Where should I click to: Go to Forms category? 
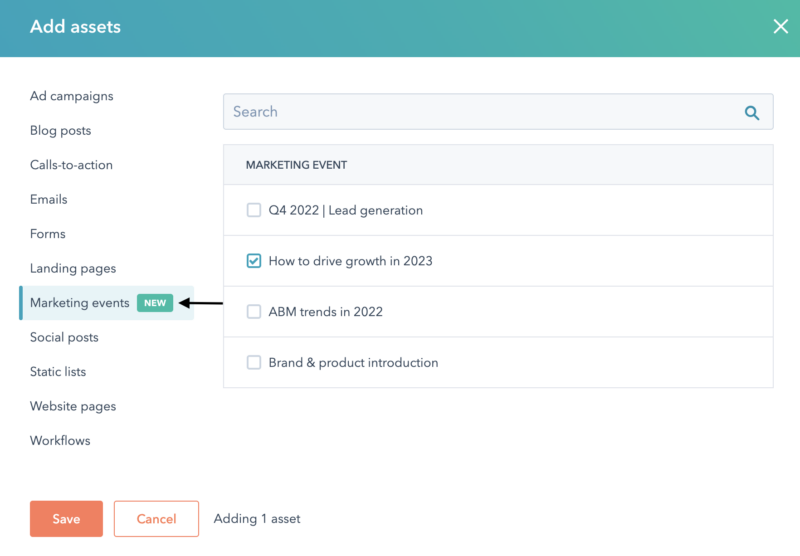[x=47, y=234]
